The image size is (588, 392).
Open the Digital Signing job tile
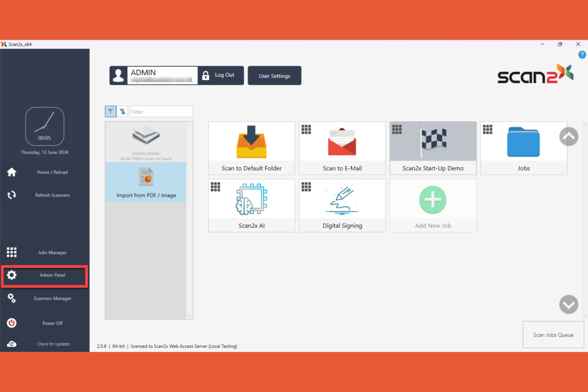[x=342, y=205]
